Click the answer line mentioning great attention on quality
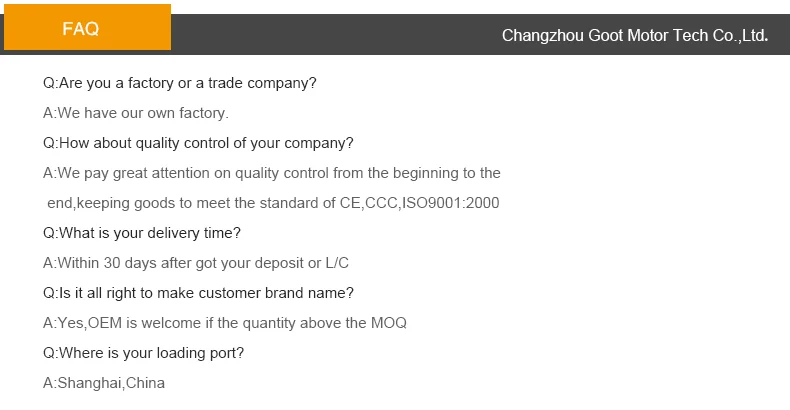The width and height of the screenshot is (790, 410). point(272,173)
